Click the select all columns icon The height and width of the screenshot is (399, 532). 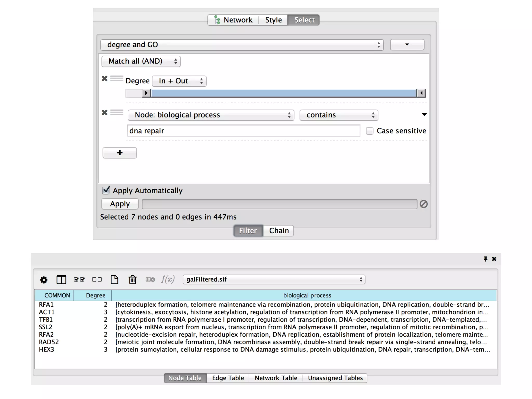click(x=79, y=280)
